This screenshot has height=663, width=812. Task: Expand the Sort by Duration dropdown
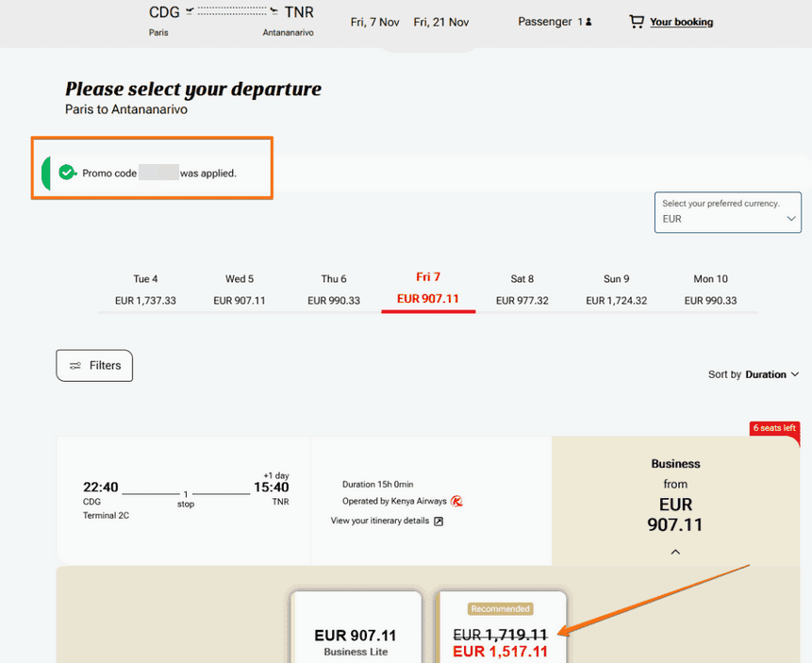click(754, 374)
